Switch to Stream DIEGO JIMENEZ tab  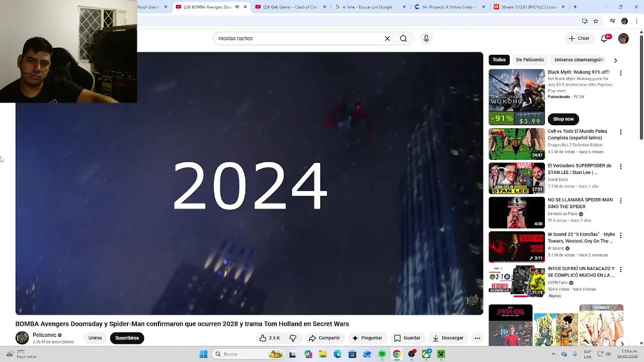[x=529, y=7]
